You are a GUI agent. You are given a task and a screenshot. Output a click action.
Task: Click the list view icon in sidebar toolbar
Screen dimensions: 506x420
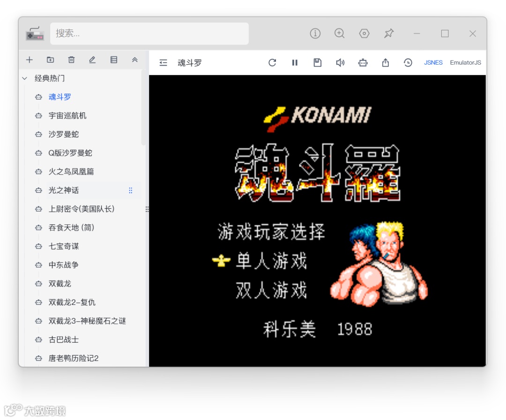pyautogui.click(x=113, y=59)
